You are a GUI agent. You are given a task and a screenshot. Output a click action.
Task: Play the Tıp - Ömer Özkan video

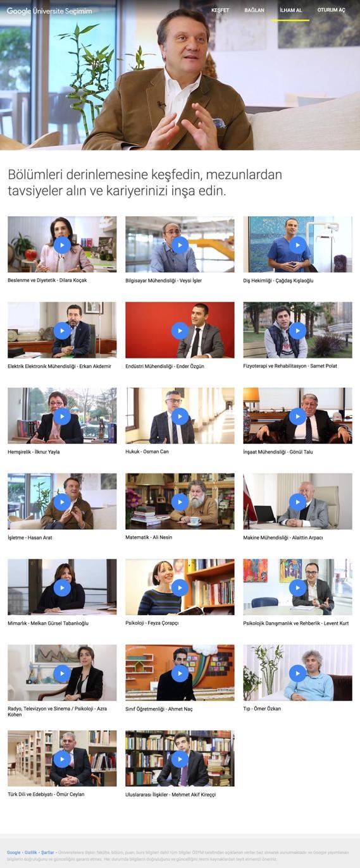point(297,673)
